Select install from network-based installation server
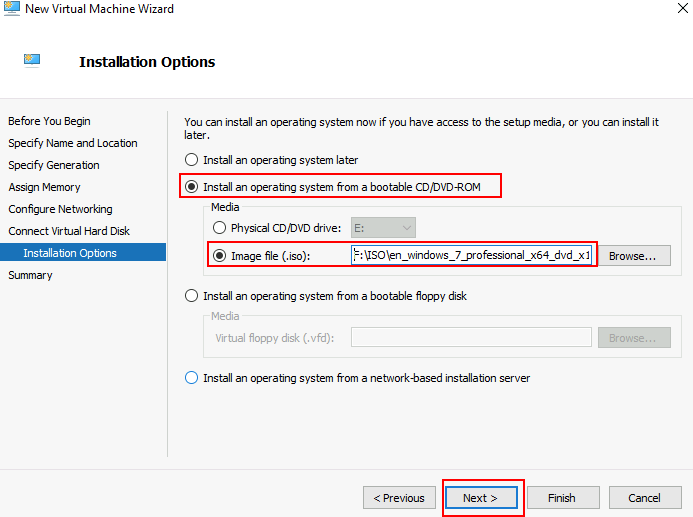Screen dimensions: 693x517 (192, 378)
